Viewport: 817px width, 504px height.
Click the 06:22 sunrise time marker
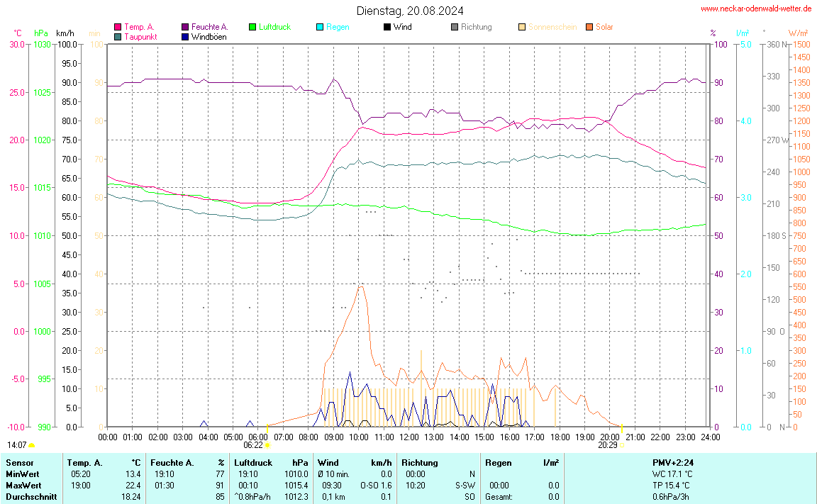point(253,445)
